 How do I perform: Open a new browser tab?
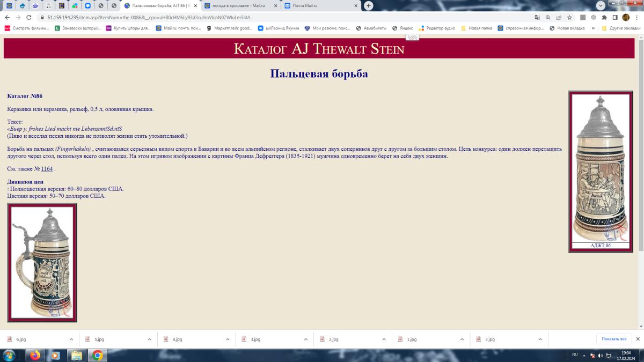click(x=369, y=5)
